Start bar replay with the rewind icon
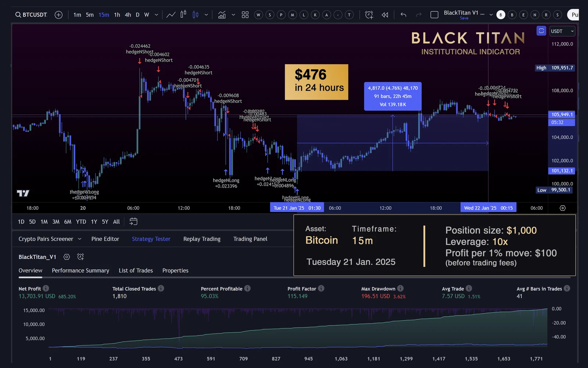This screenshot has width=588, height=368. [x=385, y=15]
